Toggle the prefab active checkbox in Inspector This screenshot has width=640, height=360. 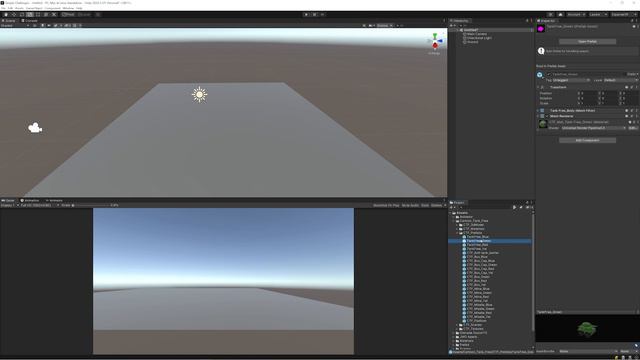[549, 74]
